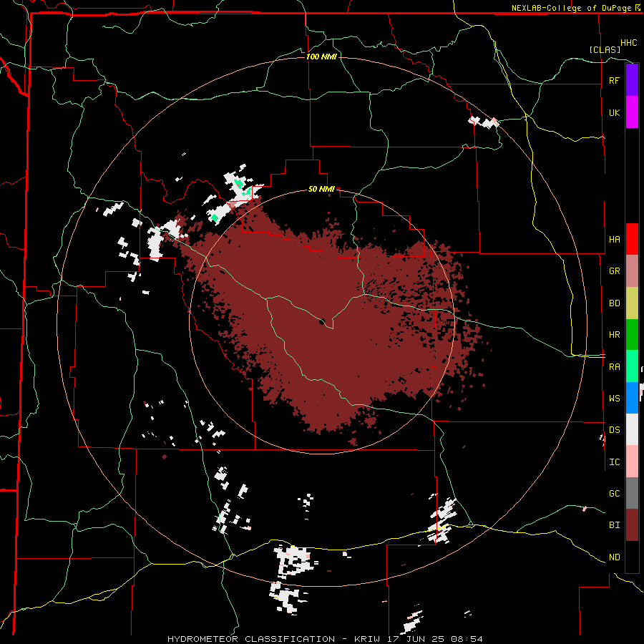This screenshot has height=644, width=644.
Task: Click the DS legend label
Action: click(x=614, y=429)
